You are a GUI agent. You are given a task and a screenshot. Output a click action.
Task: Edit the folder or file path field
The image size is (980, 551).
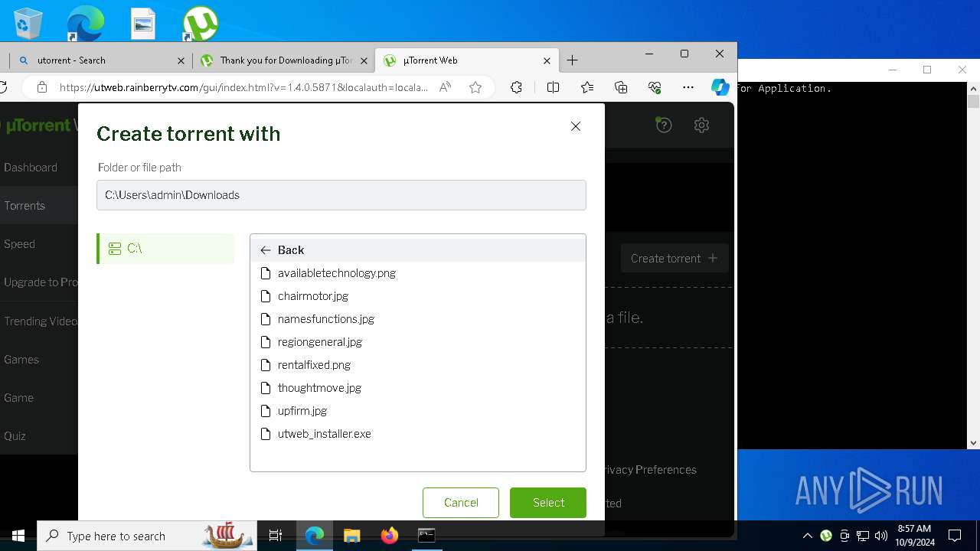341,195
